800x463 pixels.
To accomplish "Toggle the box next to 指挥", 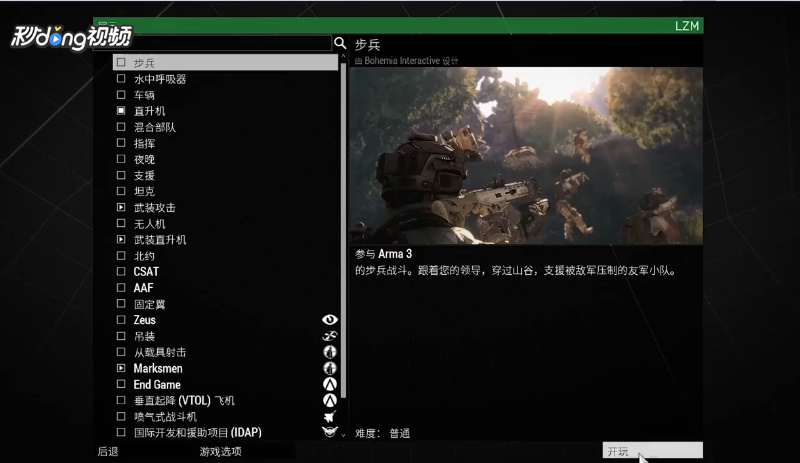I will (x=121, y=143).
